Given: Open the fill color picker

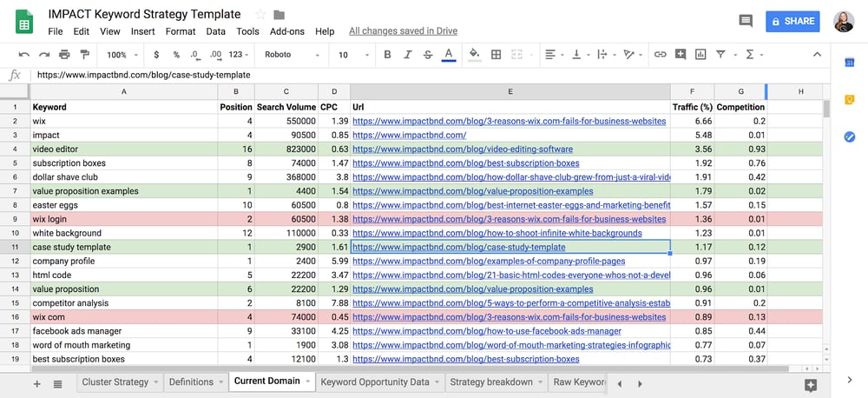Looking at the screenshot, I should (x=475, y=55).
